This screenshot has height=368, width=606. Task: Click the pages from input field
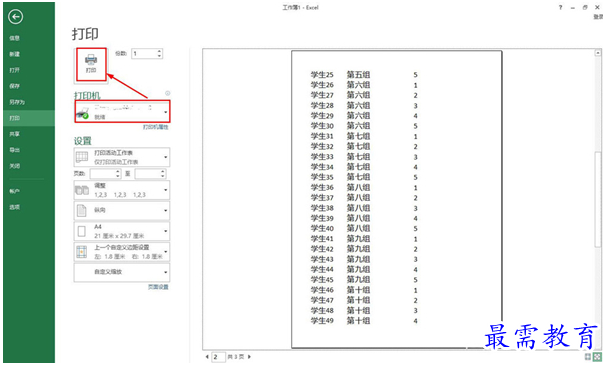pos(102,174)
